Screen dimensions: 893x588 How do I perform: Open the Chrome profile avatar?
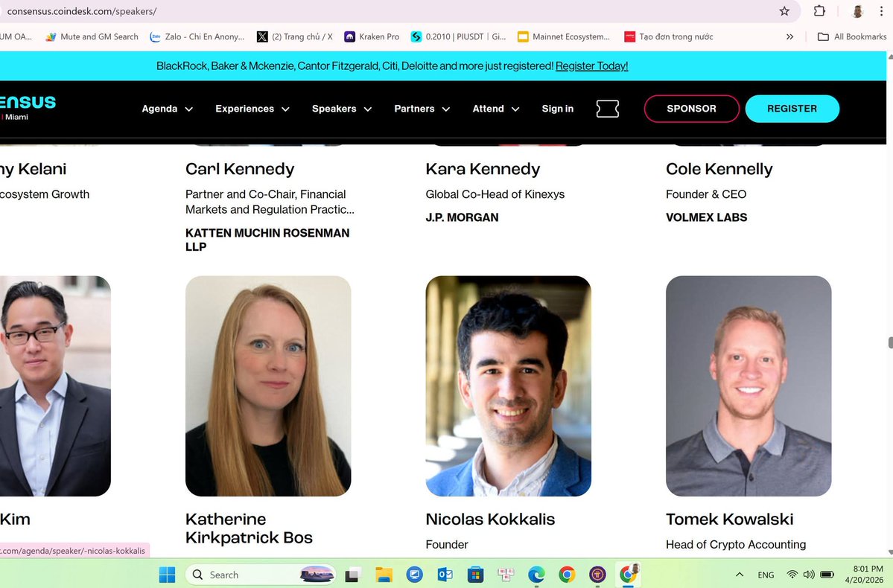click(x=857, y=11)
